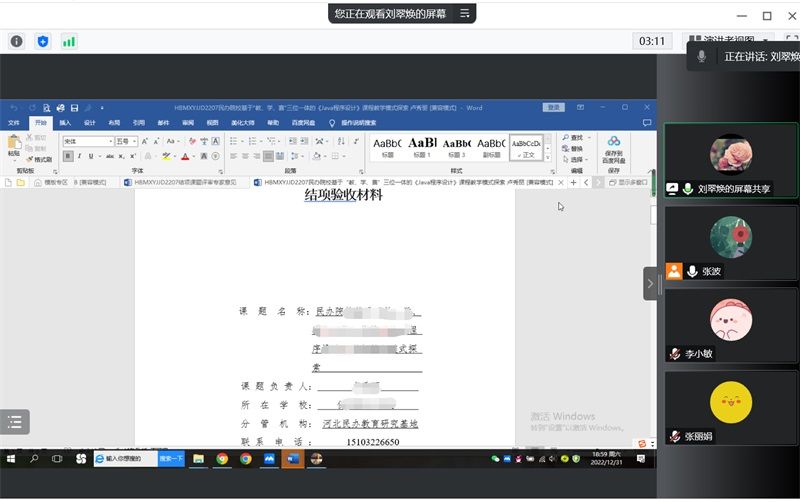800x502 pixels.
Task: Open the font name dropdown
Action: [88, 142]
